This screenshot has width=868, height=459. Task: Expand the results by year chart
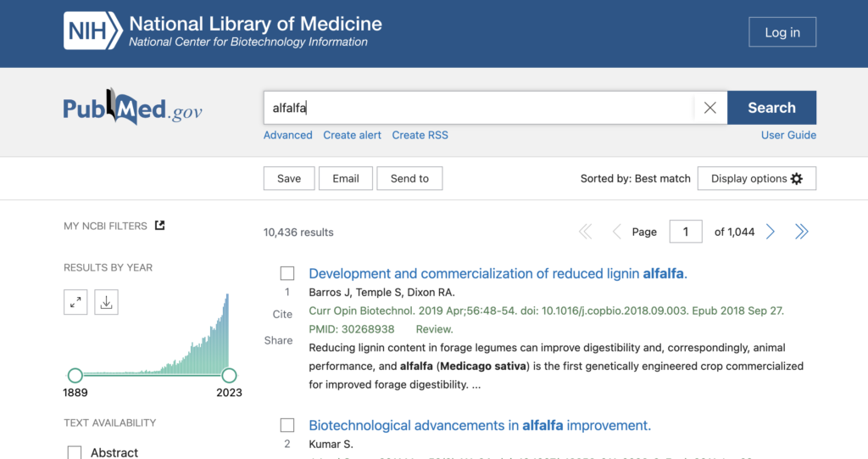(75, 302)
